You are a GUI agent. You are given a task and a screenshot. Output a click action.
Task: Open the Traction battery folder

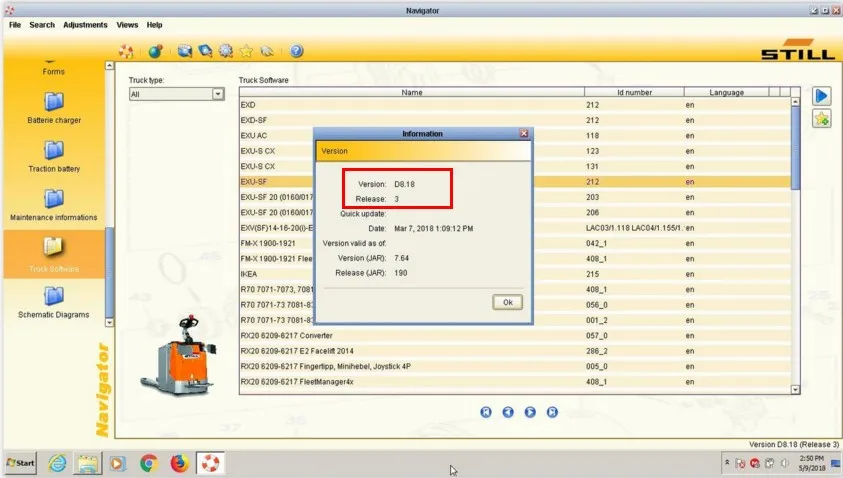tap(54, 156)
